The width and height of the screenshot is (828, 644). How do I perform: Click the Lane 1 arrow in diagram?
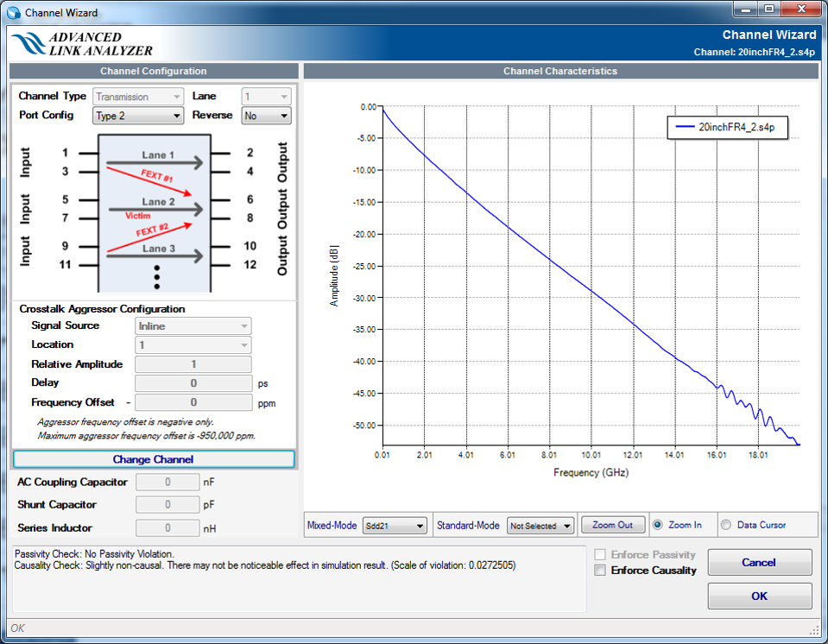[154, 162]
